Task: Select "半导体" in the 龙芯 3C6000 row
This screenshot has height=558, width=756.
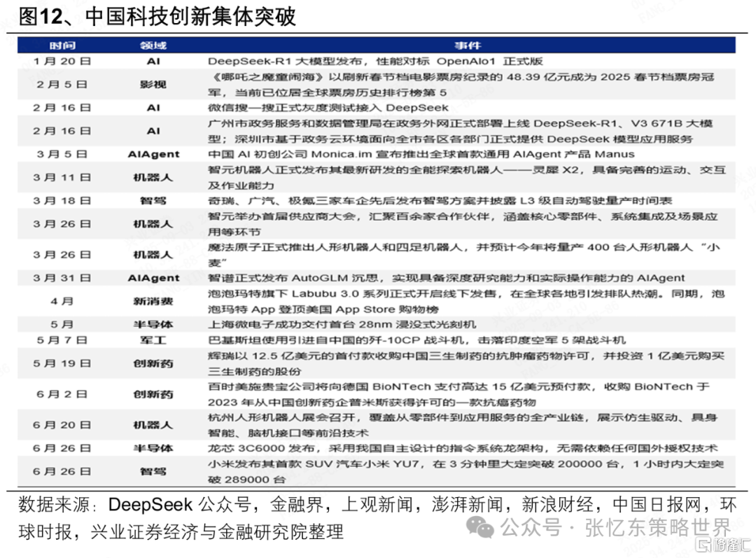Action: click(153, 448)
